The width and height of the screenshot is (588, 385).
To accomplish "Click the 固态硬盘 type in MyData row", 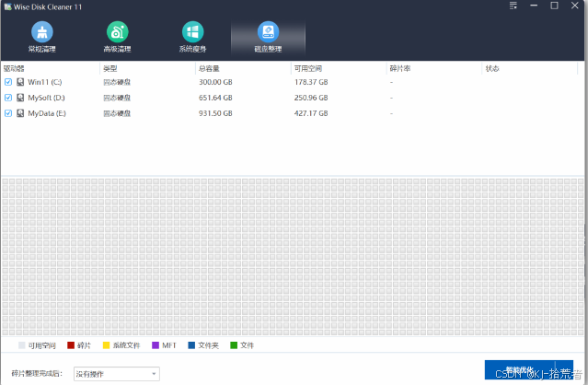I will point(117,113).
